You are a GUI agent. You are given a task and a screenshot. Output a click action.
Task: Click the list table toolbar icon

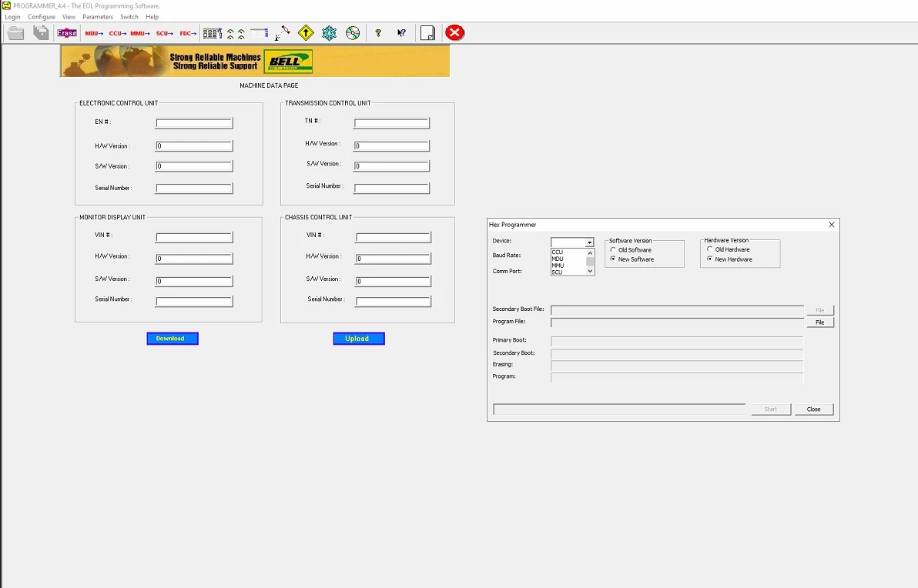(x=260, y=33)
